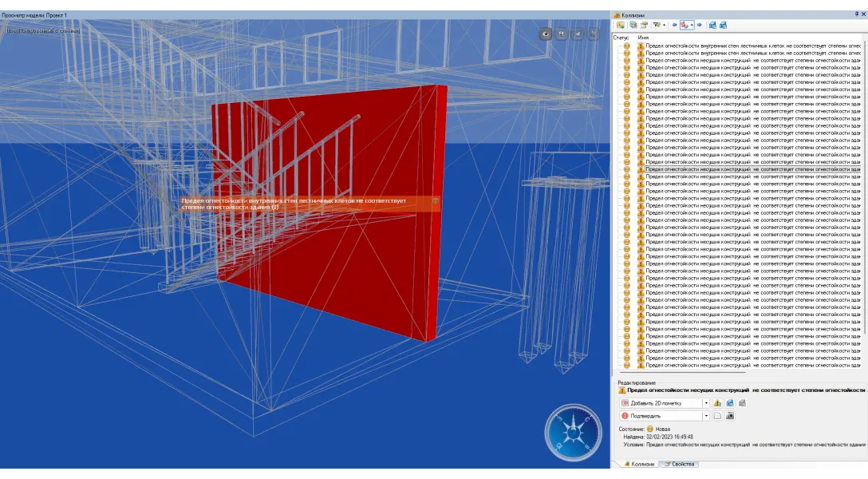Image resolution: width=868 pixels, height=479 pixels.
Task: Click the previous collision blue left arrow
Action: point(675,26)
